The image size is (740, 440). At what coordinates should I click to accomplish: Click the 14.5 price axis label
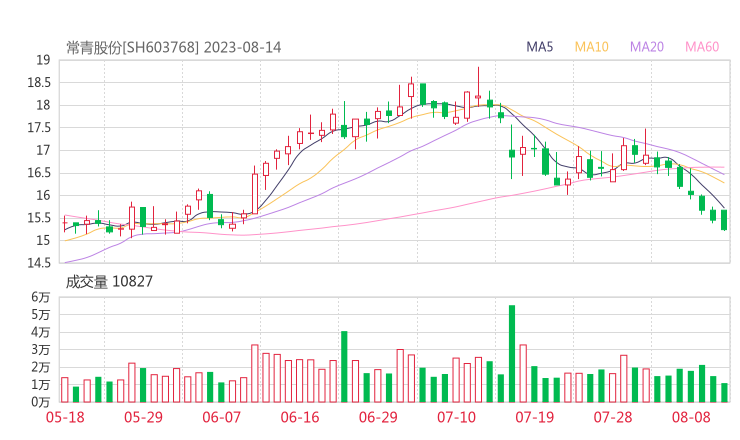click(x=39, y=262)
